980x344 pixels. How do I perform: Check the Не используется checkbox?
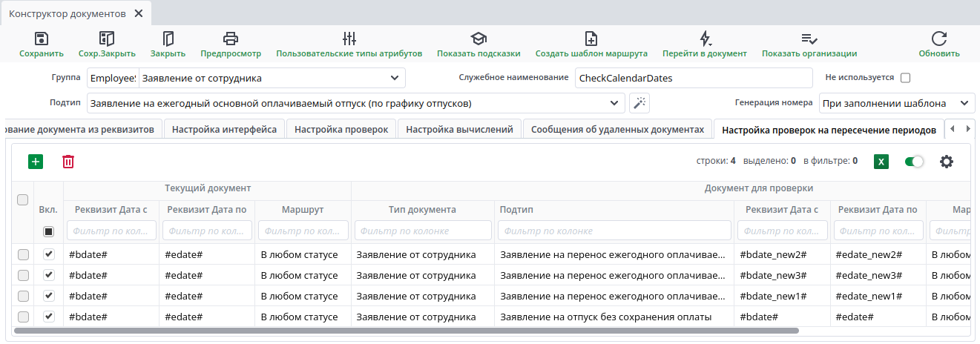click(x=905, y=78)
